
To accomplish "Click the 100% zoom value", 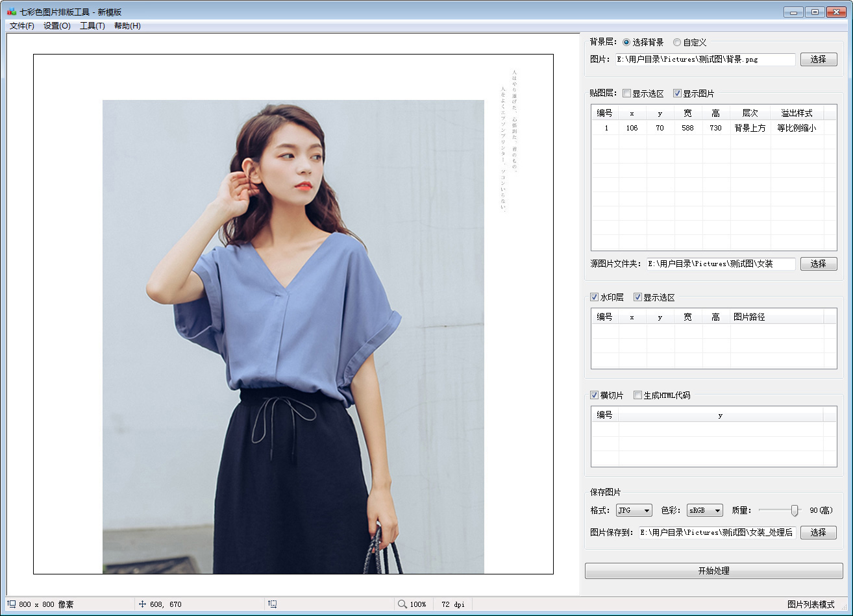I will [418, 604].
